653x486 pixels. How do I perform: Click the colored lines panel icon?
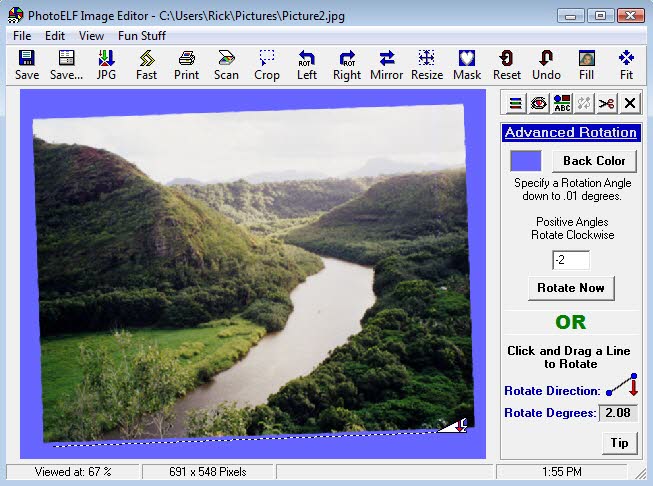pos(516,103)
